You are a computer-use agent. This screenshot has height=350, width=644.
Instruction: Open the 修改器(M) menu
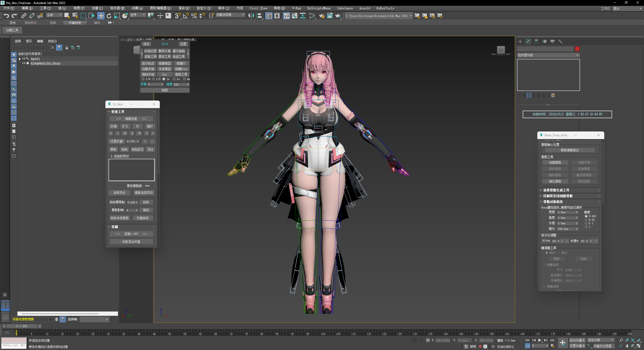click(x=117, y=8)
